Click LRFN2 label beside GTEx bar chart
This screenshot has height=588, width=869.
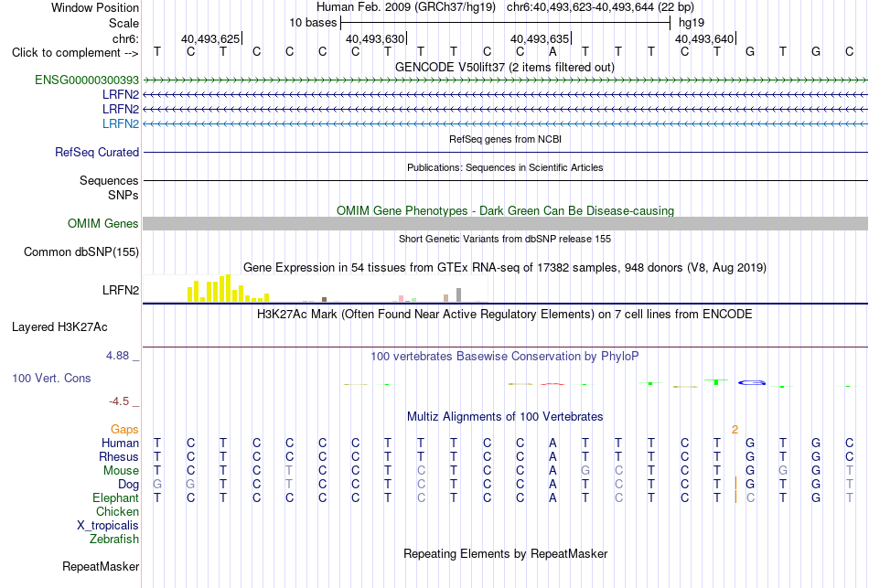[121, 291]
